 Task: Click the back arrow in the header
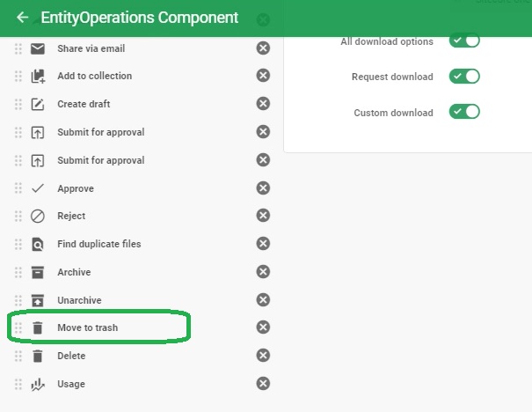[x=22, y=18]
